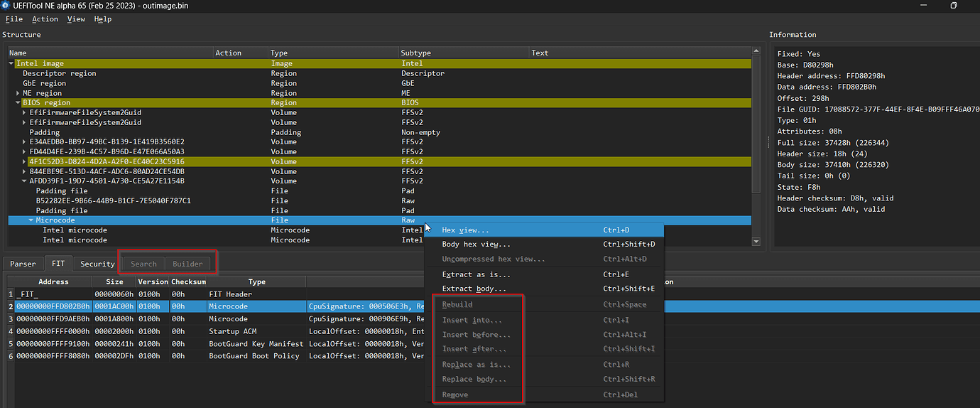Switch to the Parser tab
Viewport: 980px width, 408px height.
tap(23, 264)
